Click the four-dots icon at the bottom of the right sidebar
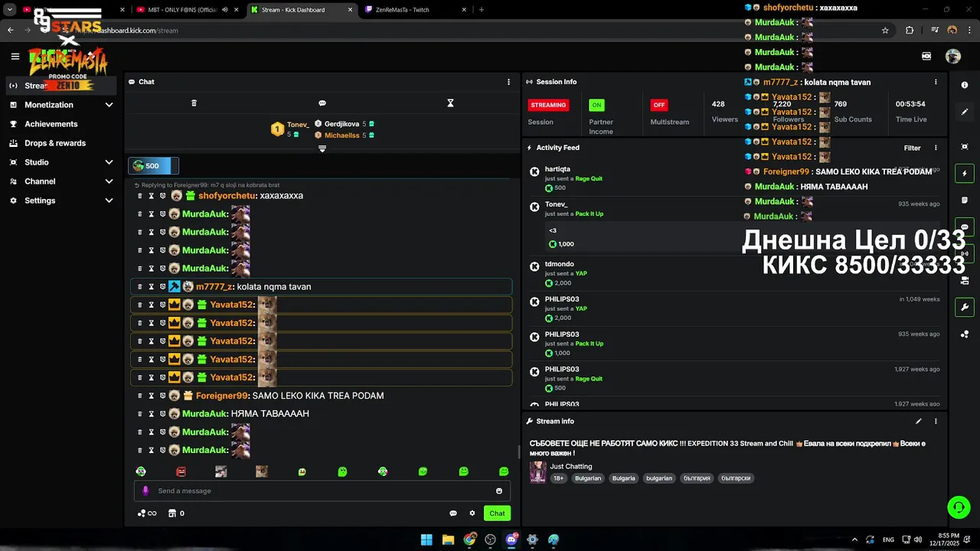Image resolution: width=980 pixels, height=551 pixels. tap(965, 334)
